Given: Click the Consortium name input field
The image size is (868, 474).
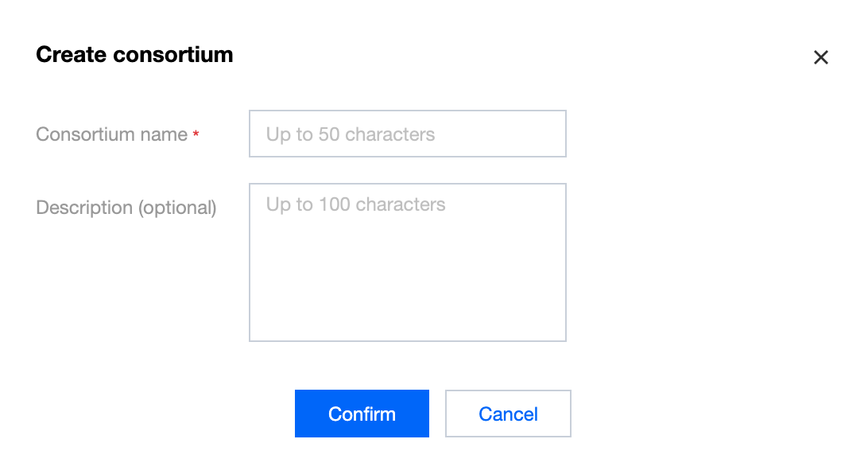Looking at the screenshot, I should 407,134.
